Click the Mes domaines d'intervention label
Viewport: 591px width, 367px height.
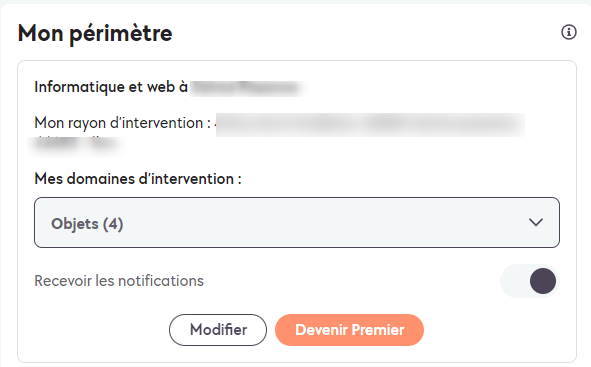click(138, 179)
